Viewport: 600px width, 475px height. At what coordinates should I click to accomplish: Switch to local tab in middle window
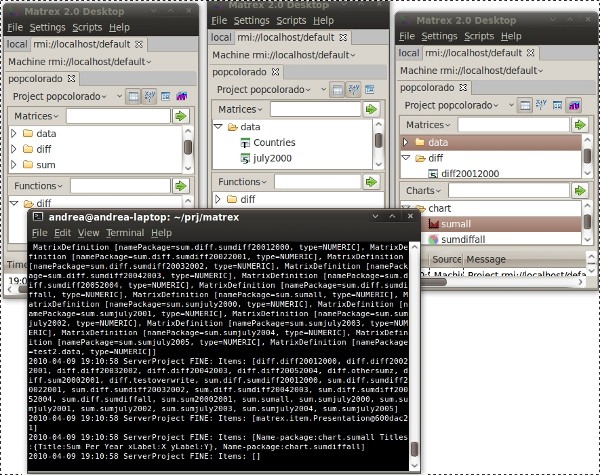pyautogui.click(x=220, y=37)
